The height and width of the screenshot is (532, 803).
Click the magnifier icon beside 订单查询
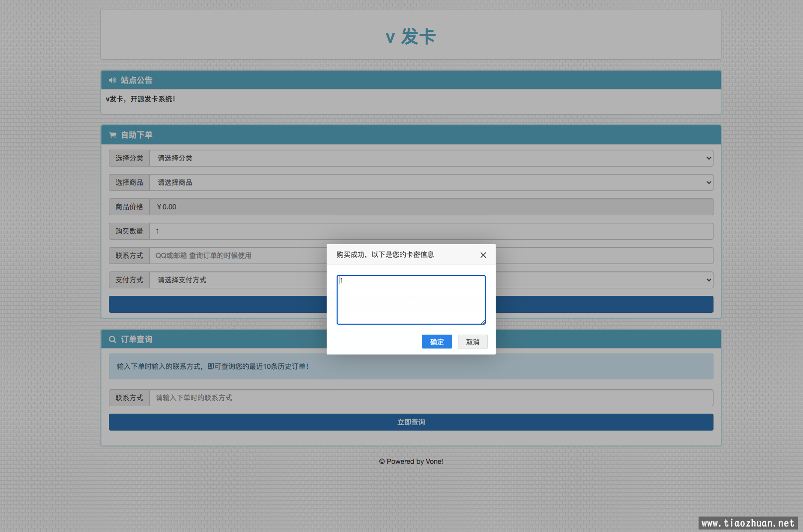(112, 340)
